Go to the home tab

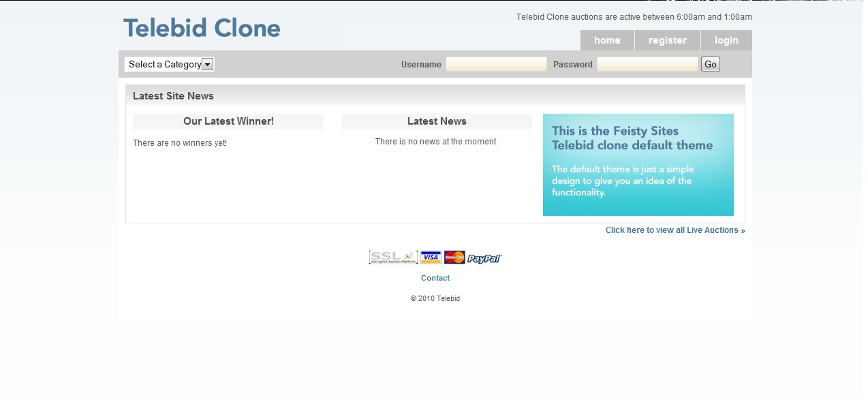pos(607,40)
